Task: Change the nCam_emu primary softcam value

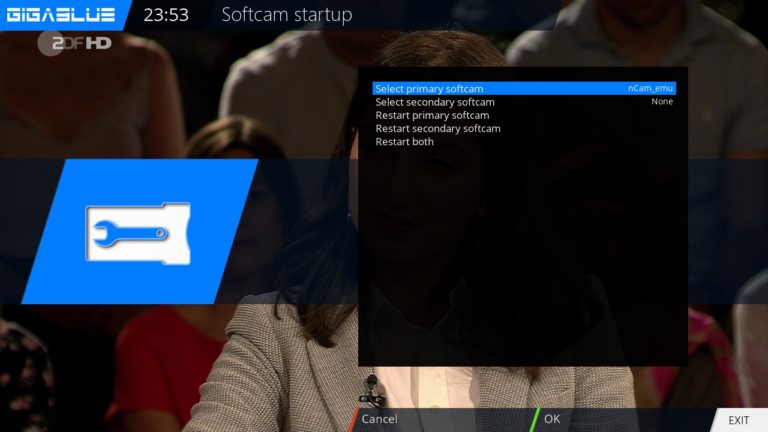Action: click(650, 89)
